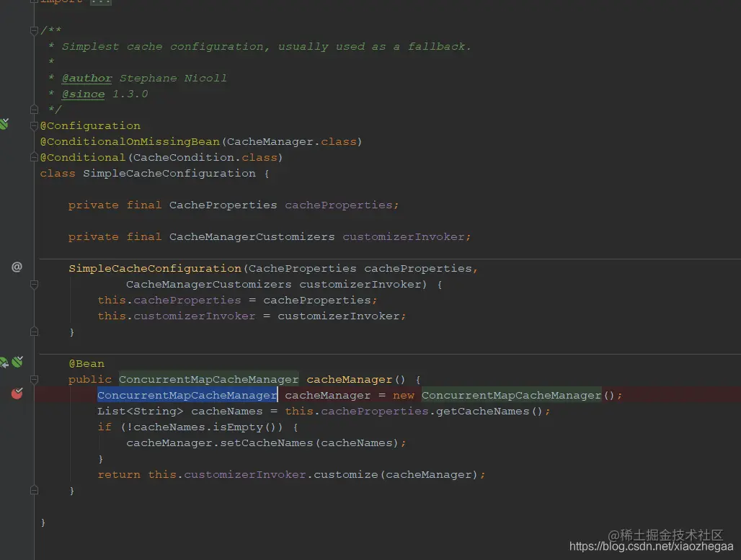Click the setCacheNames method call
Image resolution: width=741 pixels, height=560 pixels.
click(x=267, y=443)
